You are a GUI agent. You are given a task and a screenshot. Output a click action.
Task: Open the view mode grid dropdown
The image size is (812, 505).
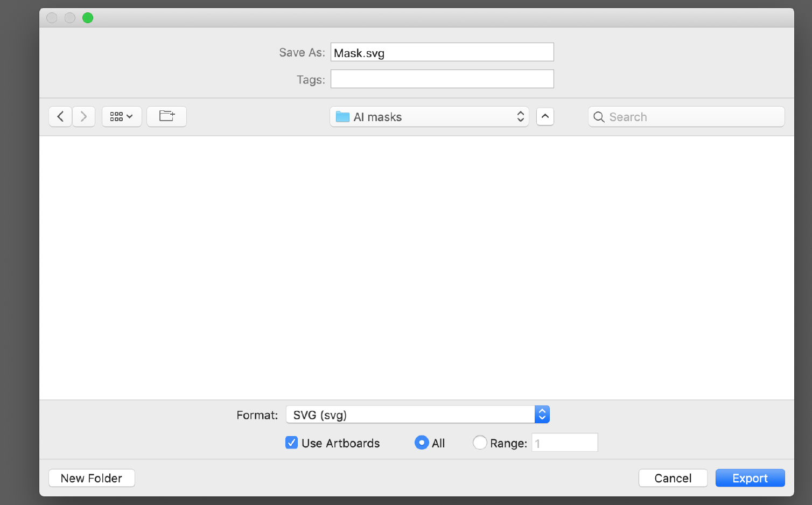[x=122, y=116]
